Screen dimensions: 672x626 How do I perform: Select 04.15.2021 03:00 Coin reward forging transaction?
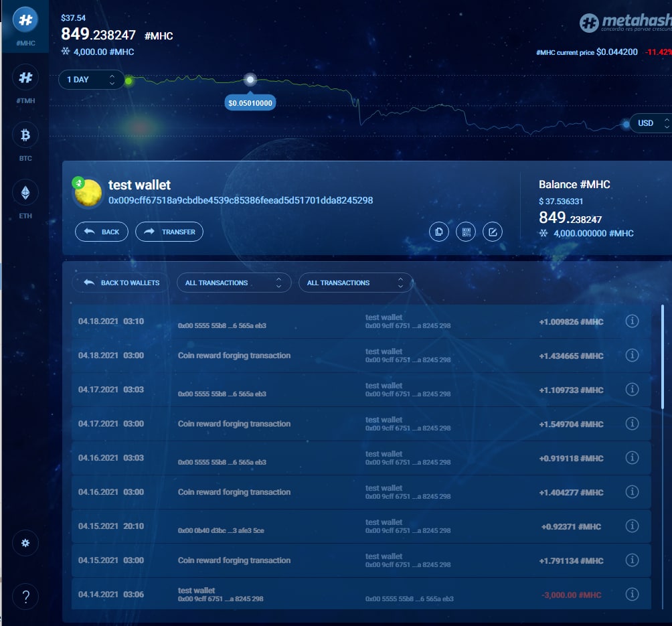pyautogui.click(x=361, y=560)
